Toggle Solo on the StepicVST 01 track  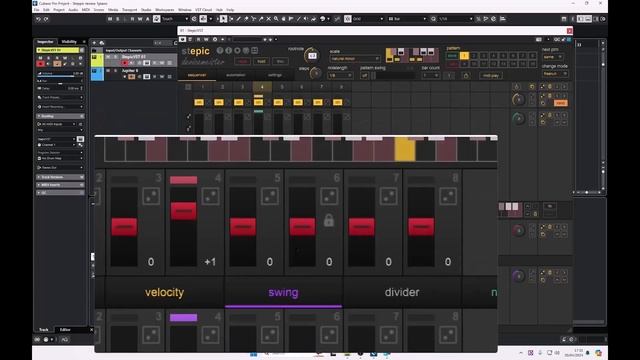(x=116, y=57)
